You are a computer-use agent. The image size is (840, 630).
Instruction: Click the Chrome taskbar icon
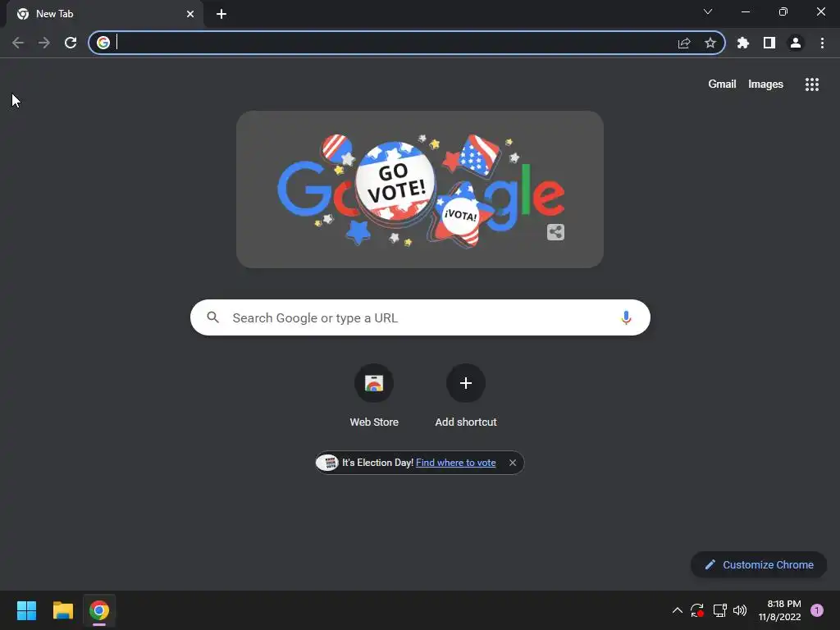click(99, 610)
